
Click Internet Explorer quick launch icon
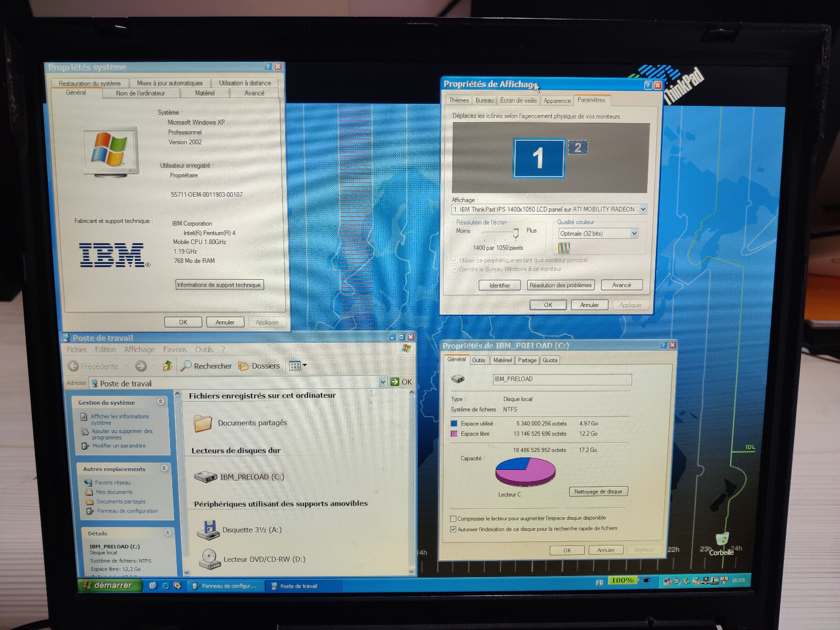click(165, 585)
